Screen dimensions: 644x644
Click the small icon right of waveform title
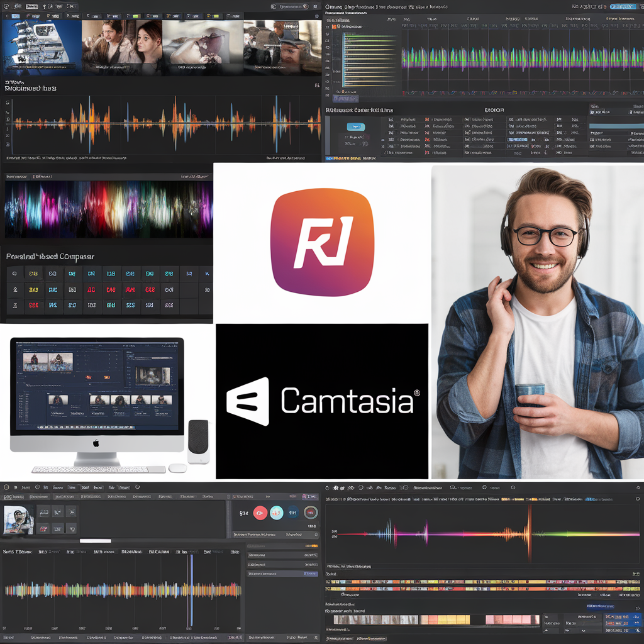tap(317, 85)
